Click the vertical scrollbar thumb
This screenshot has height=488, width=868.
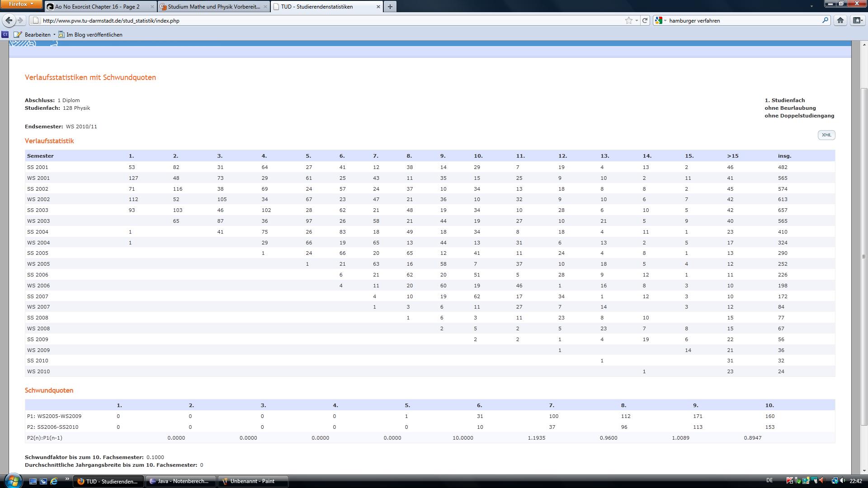coord(864,257)
